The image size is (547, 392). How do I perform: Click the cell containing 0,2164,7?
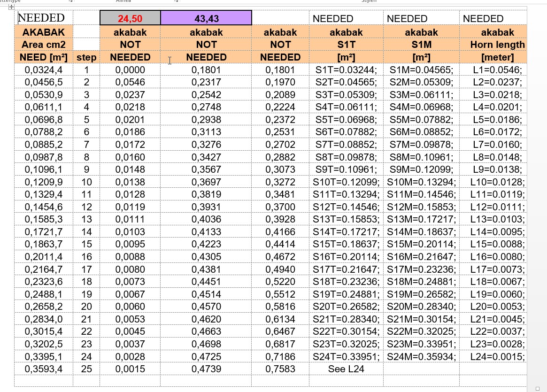(x=44, y=269)
